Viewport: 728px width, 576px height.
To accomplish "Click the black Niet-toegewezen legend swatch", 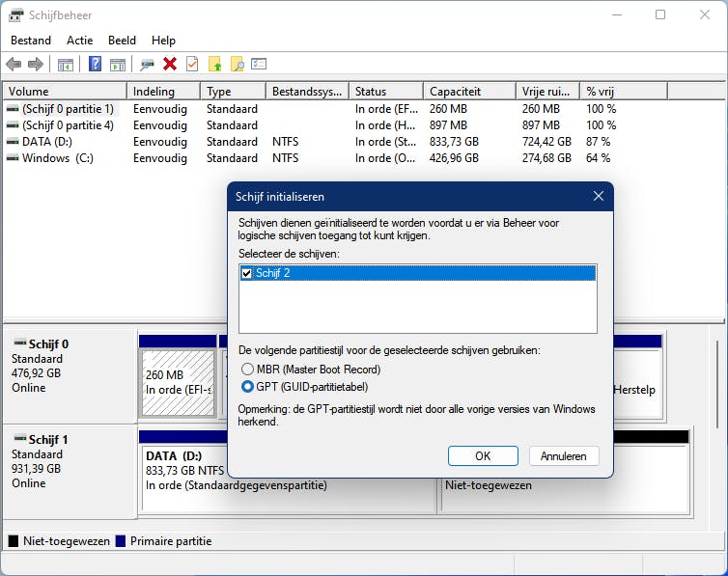I will coord(14,541).
